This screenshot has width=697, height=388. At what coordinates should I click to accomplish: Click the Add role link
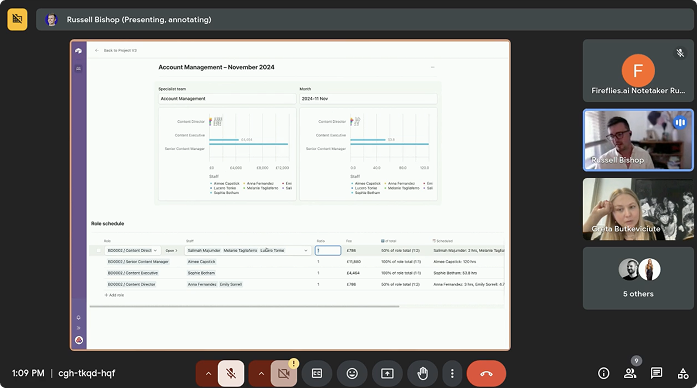click(115, 295)
